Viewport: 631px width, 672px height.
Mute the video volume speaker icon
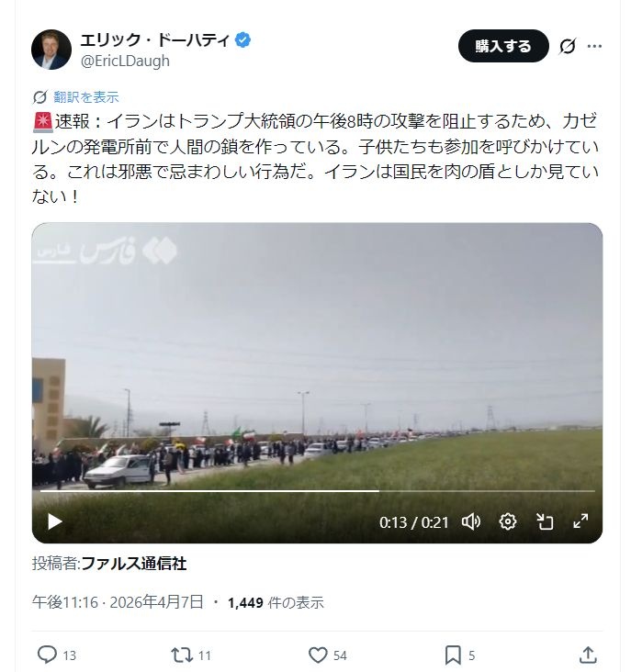pyautogui.click(x=471, y=522)
